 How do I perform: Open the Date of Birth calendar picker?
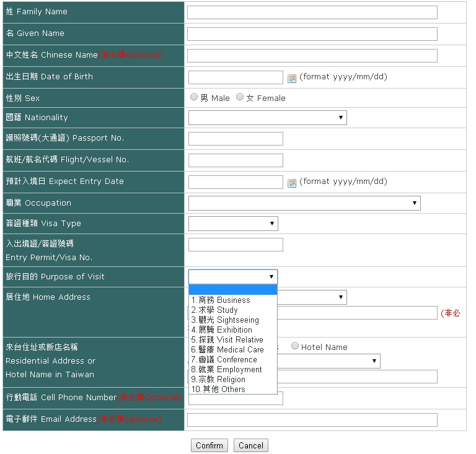click(291, 79)
